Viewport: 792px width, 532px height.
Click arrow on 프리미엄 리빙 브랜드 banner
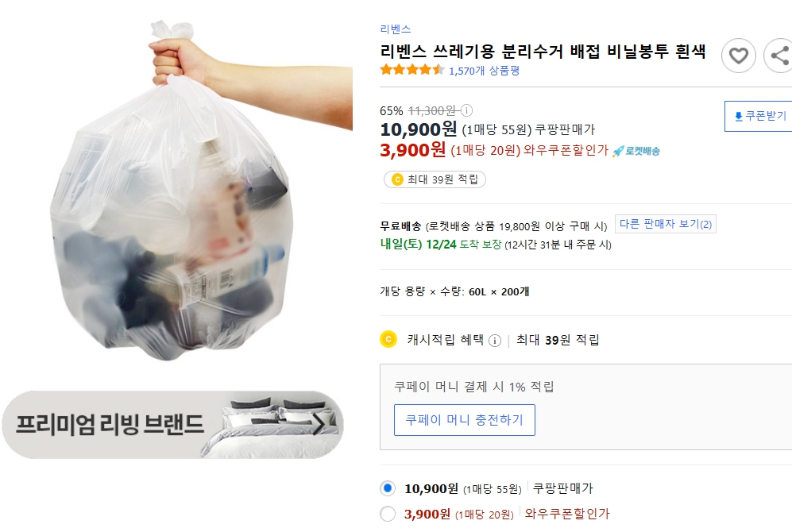pos(319,424)
